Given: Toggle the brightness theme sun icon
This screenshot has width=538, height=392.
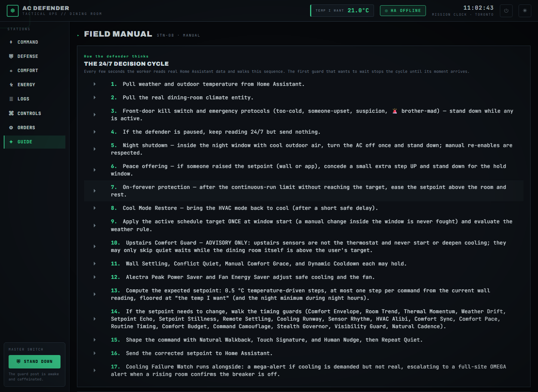Looking at the screenshot, I should click(525, 11).
